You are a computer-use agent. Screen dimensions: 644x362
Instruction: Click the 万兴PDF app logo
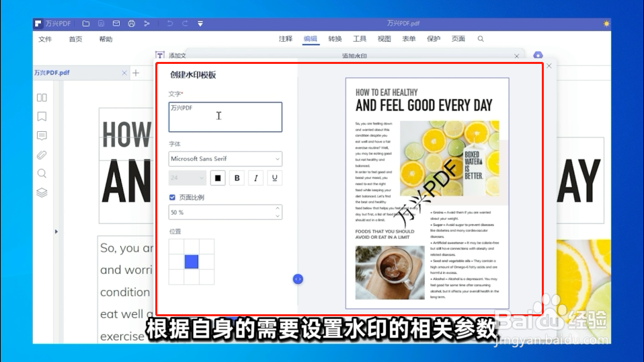tap(38, 24)
